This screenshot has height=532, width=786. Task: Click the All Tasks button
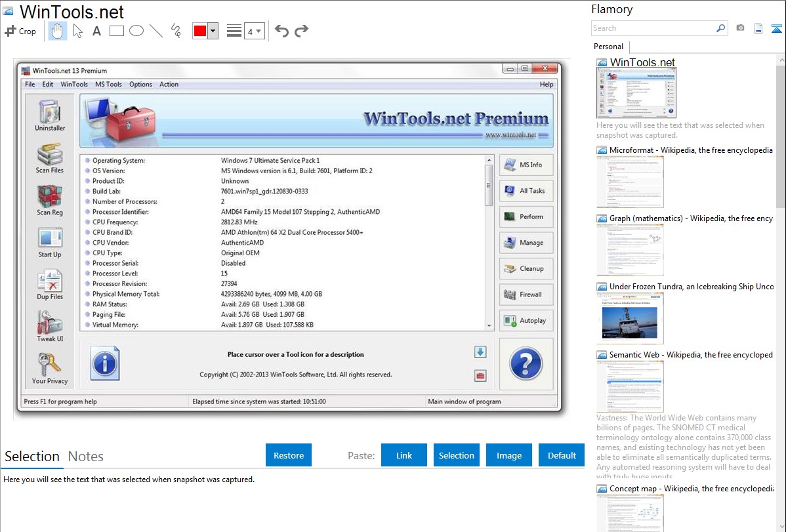tap(526, 190)
